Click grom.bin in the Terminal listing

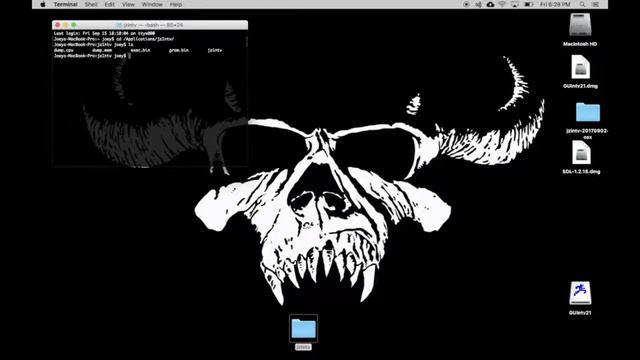pyautogui.click(x=179, y=50)
